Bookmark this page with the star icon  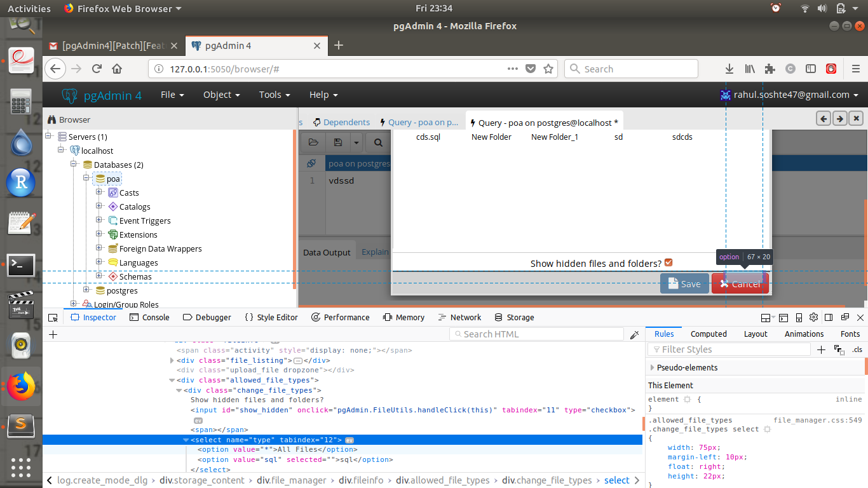(x=548, y=69)
